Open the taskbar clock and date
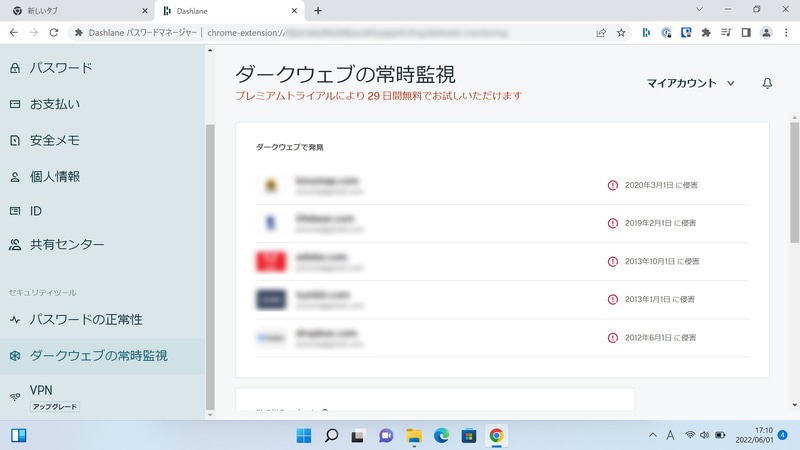 [x=754, y=435]
